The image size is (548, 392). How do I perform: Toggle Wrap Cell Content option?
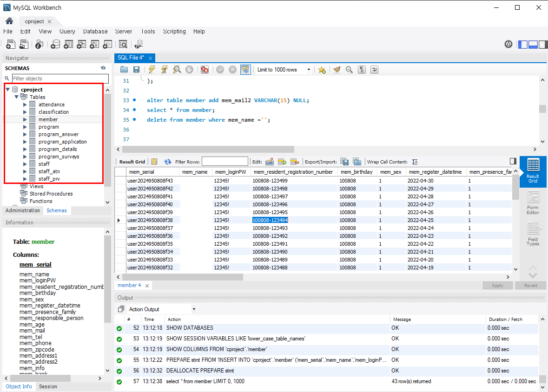415,162
